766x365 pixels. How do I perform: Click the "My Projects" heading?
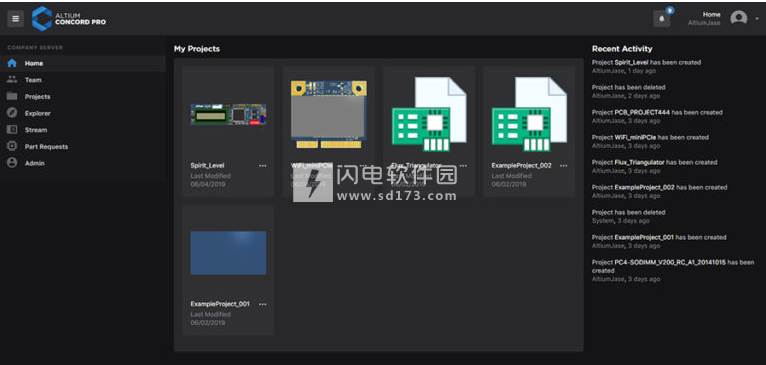(x=197, y=49)
